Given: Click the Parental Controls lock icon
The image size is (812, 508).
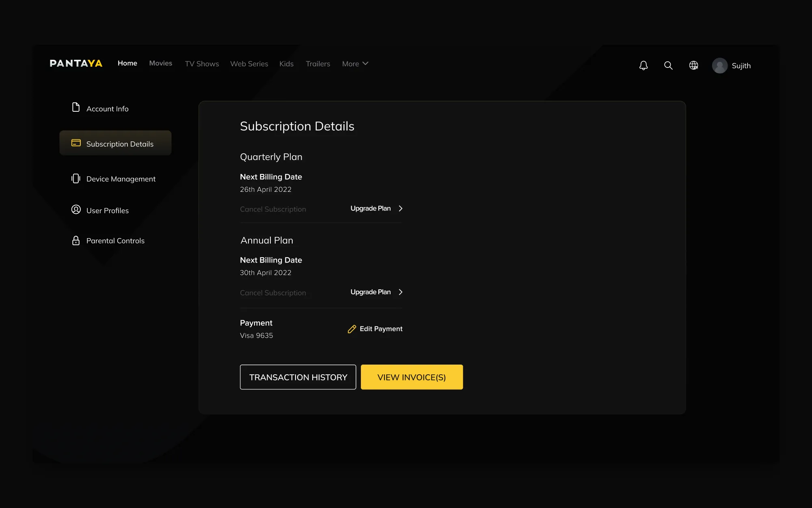Looking at the screenshot, I should (x=76, y=240).
